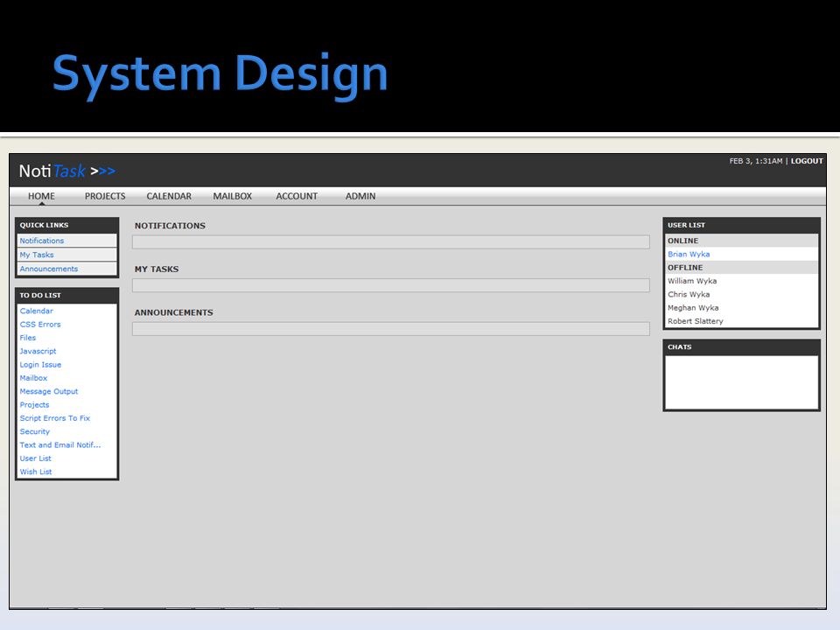
Task: Select Mailbox in the To Do List
Action: pos(34,378)
